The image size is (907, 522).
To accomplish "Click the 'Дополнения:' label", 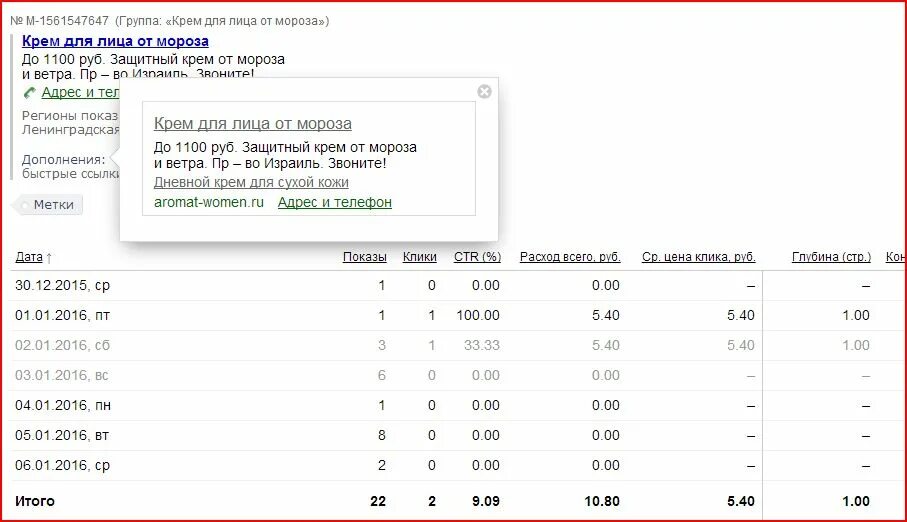I will pyautogui.click(x=64, y=160).
